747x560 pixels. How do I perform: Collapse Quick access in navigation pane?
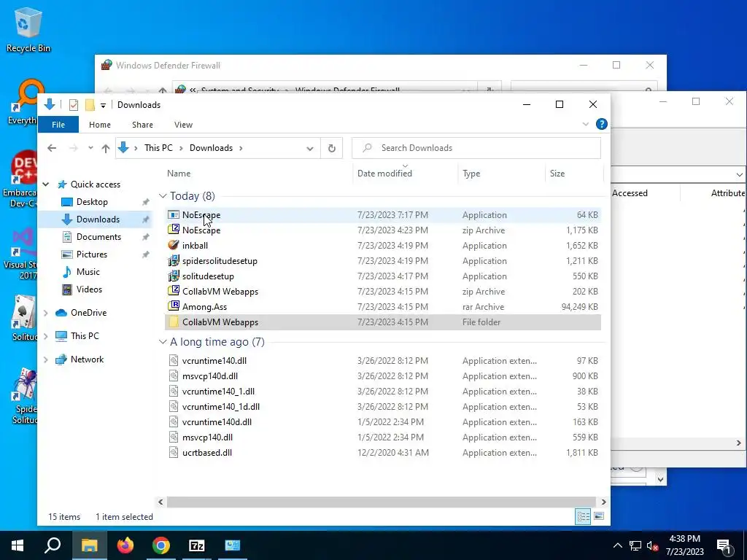[x=46, y=184]
